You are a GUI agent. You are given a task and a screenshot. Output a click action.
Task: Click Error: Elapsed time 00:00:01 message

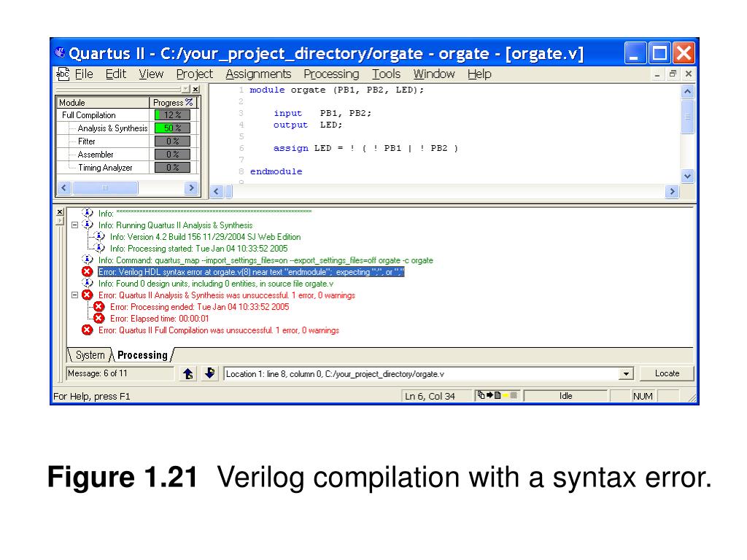pos(159,319)
